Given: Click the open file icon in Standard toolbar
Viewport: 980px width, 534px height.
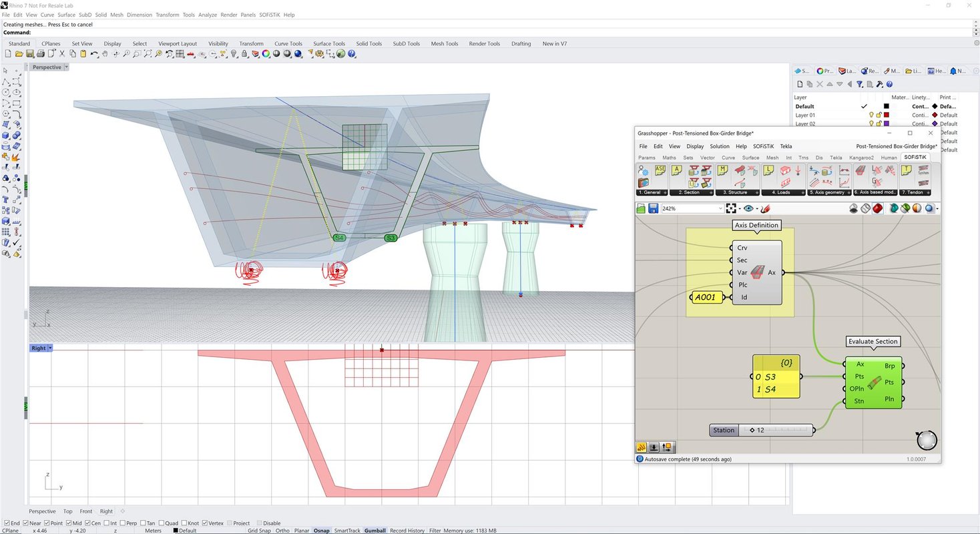Looking at the screenshot, I should [x=19, y=53].
